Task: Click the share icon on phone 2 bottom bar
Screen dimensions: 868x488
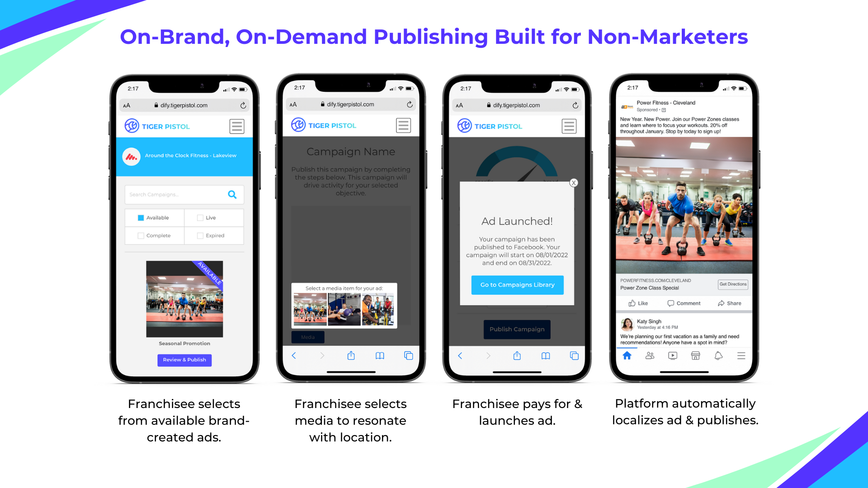Action: 351,355
